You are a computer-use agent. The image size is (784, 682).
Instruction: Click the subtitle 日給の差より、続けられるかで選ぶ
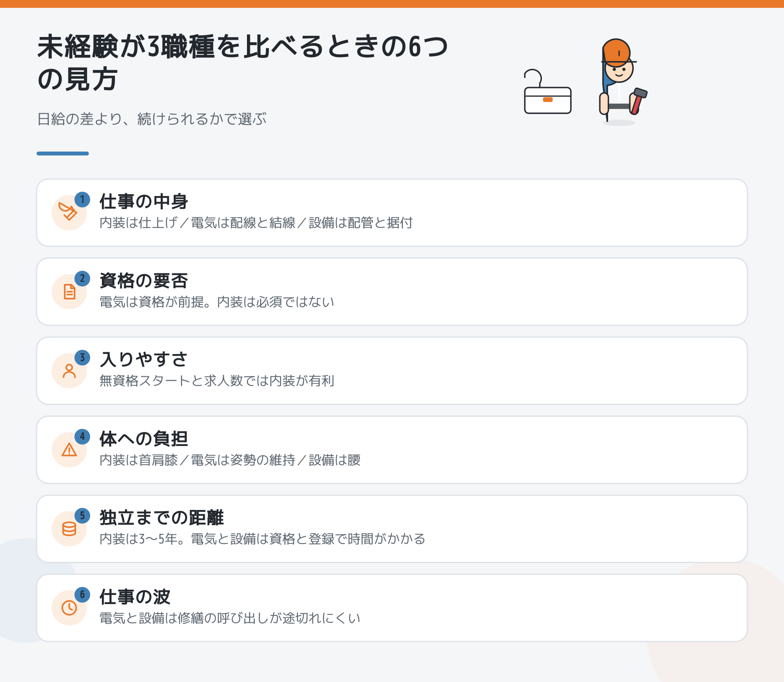[x=152, y=119]
